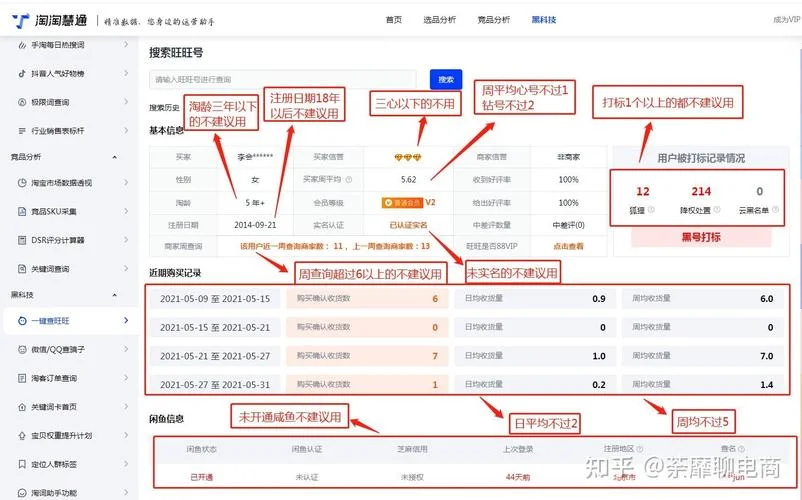
Task: Click the buyer weekly average 5.62
Action: point(408,179)
